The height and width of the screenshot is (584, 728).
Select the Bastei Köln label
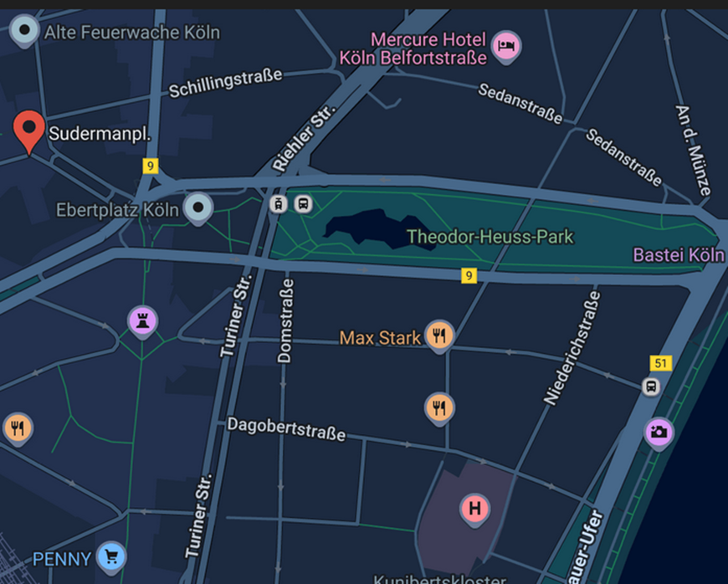pos(679,255)
